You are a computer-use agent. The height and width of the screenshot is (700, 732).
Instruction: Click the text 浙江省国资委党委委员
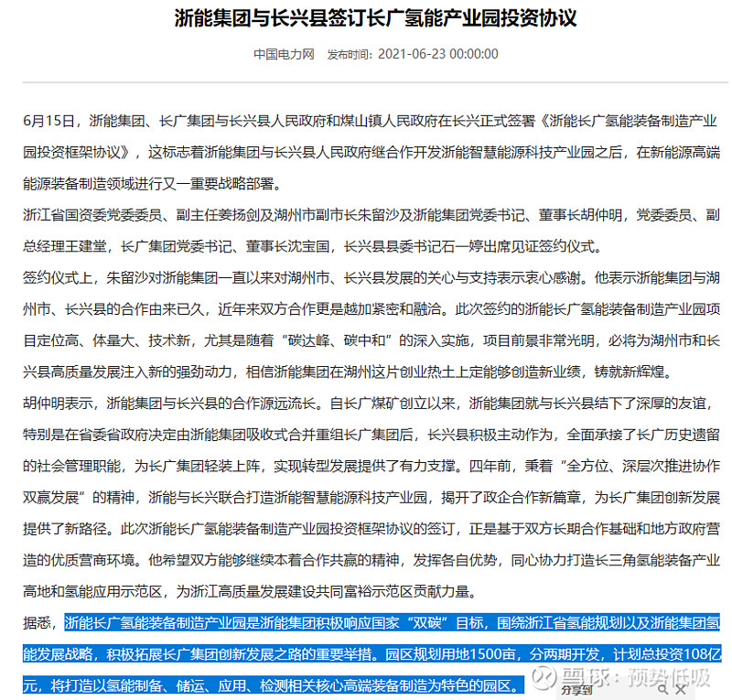pos(92,215)
